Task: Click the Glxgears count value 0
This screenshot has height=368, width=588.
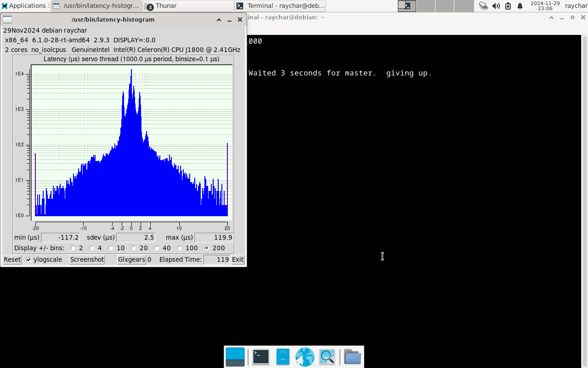Action: click(149, 260)
